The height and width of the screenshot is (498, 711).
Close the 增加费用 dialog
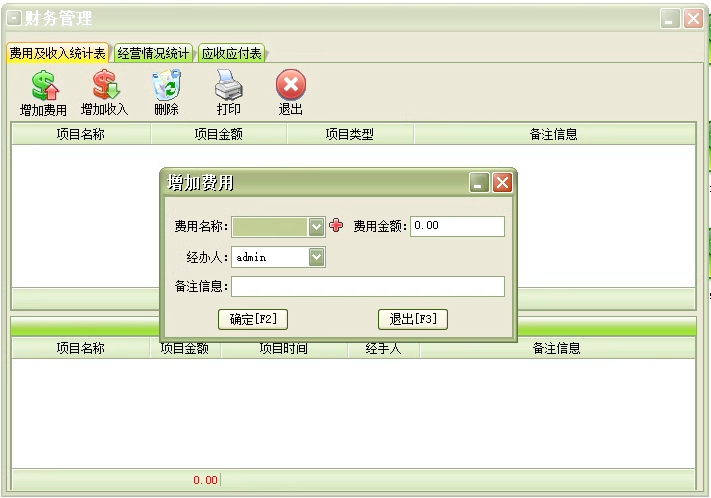[502, 183]
